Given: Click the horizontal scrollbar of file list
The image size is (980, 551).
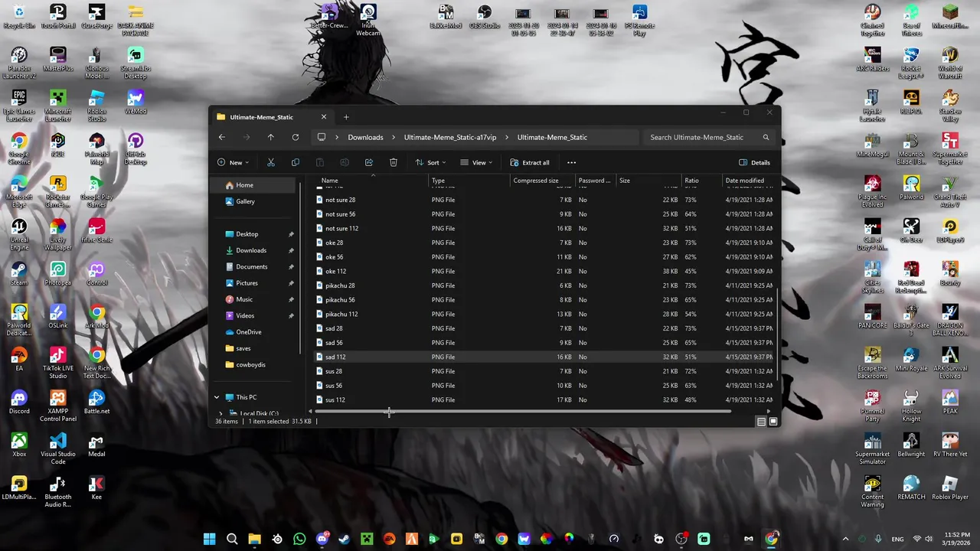Looking at the screenshot, I should click(x=522, y=412).
